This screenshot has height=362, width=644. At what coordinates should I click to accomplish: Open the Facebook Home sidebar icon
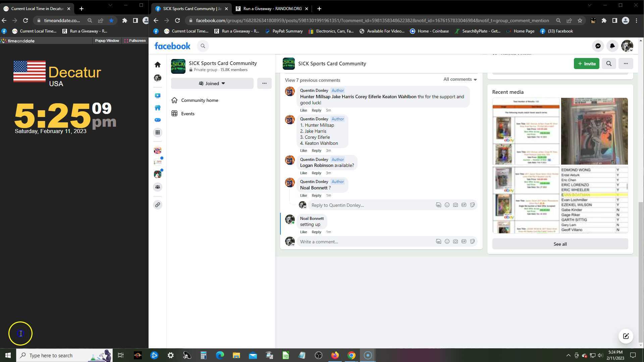click(158, 64)
